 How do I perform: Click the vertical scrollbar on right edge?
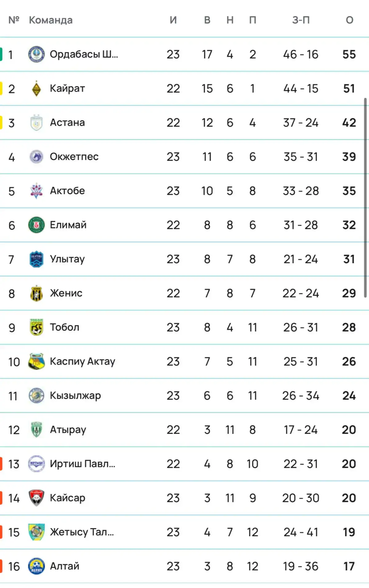click(365, 197)
